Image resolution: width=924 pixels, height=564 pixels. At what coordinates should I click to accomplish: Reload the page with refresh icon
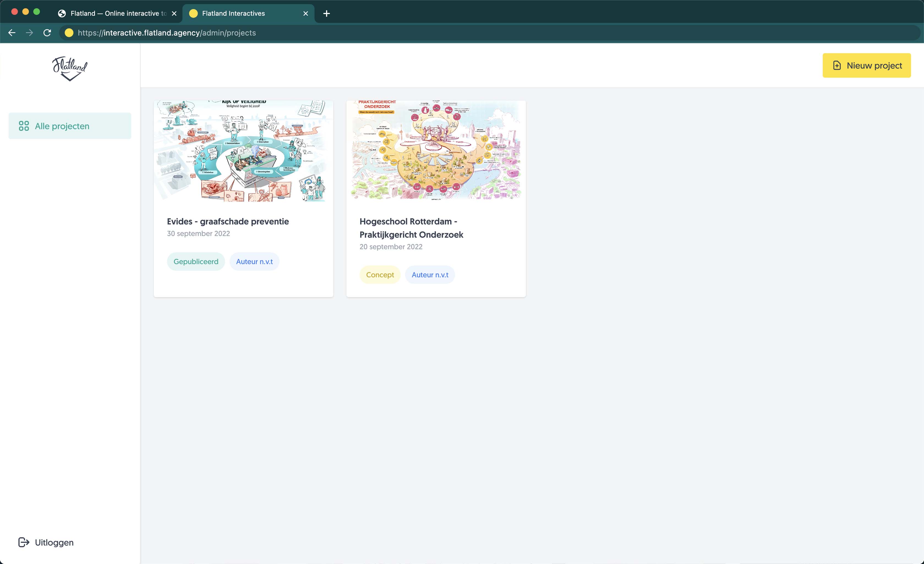[47, 33]
